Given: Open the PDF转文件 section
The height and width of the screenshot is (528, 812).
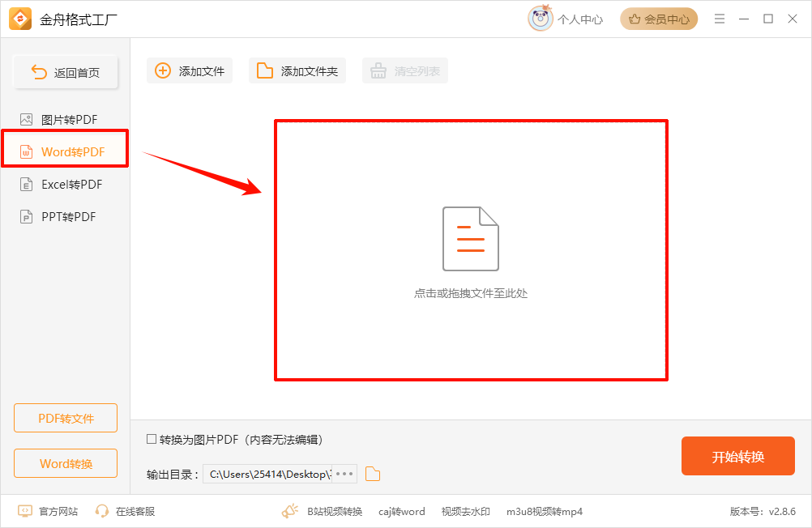Looking at the screenshot, I should pyautogui.click(x=65, y=418).
